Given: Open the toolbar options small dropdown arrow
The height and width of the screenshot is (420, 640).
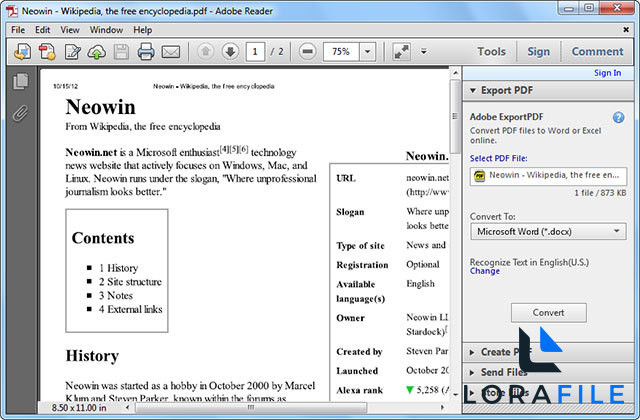Looking at the screenshot, I should pos(424,51).
